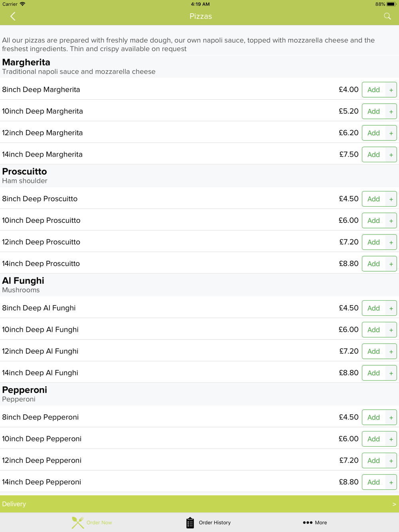Select the 12inch Deep Margherita row
Image resolution: width=399 pixels, height=532 pixels.
pos(160,133)
